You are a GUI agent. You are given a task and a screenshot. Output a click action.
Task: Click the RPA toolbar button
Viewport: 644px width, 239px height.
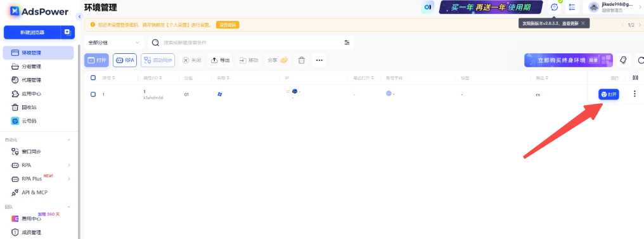pos(125,60)
